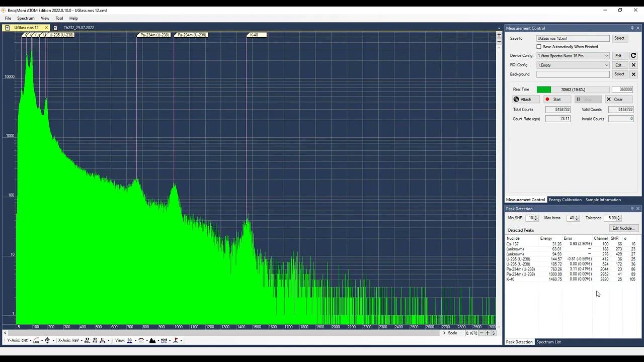Click Edit next to ROI Config
644x362 pixels.
point(619,65)
